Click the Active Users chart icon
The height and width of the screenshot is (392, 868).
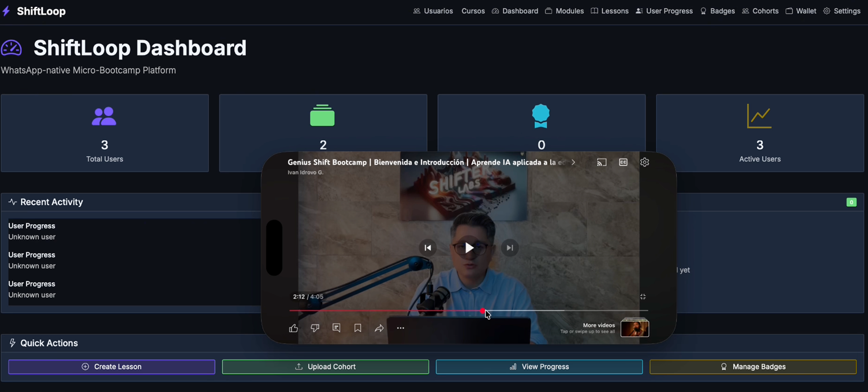click(x=759, y=116)
